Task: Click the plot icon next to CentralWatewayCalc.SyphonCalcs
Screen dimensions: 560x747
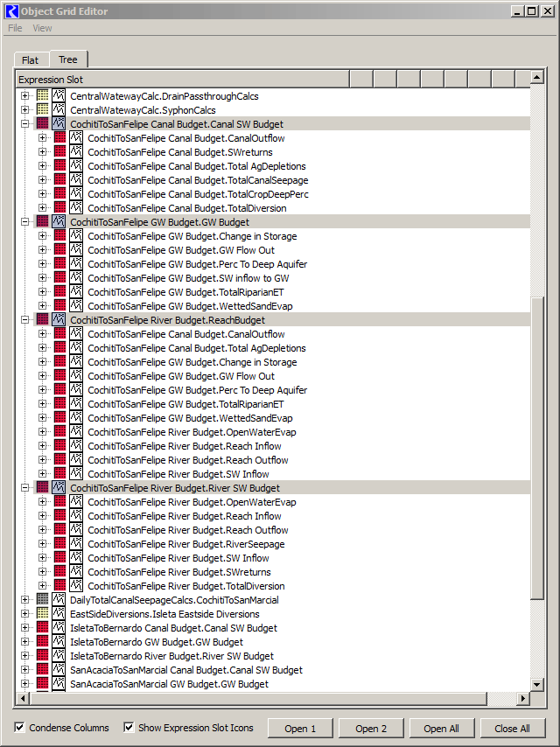Action: (x=59, y=110)
